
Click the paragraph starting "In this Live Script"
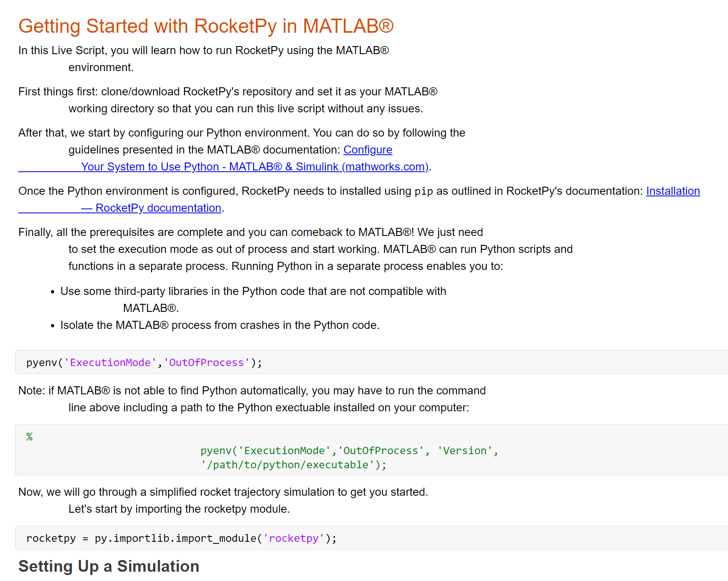[203, 59]
